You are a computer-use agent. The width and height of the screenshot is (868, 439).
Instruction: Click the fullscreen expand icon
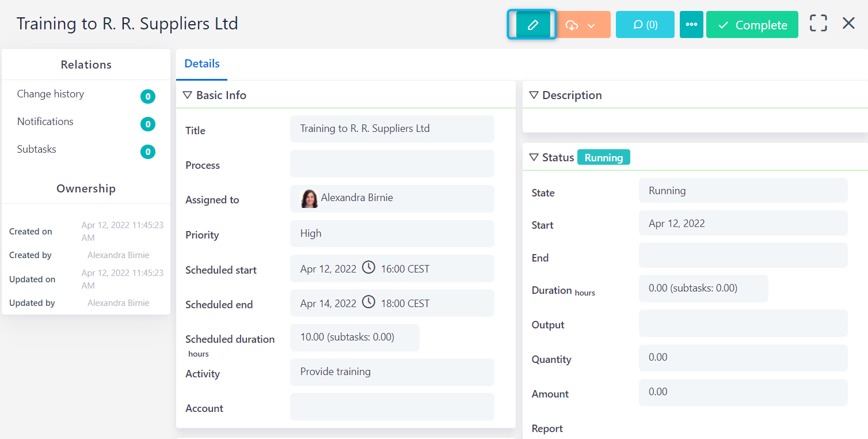(x=818, y=23)
